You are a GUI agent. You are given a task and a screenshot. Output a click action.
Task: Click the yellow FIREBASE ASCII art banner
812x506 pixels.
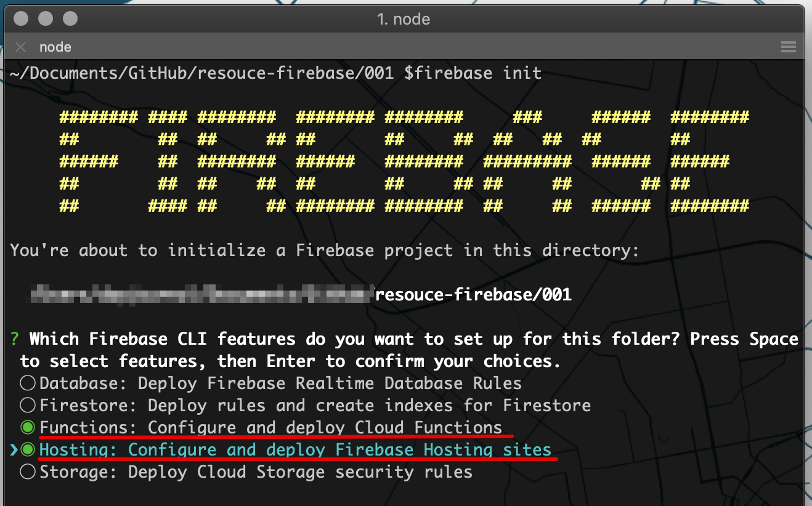click(x=404, y=162)
